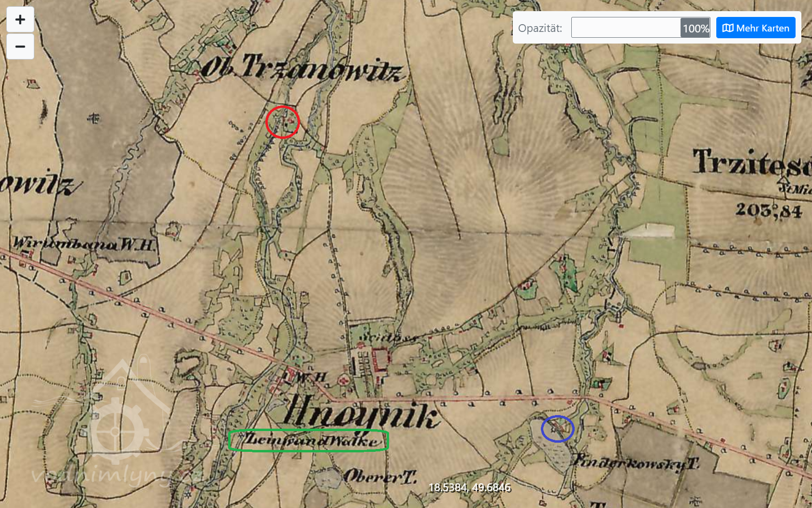Click the Wirzimbana W.H. label
Screen dimensions: 812x508
click(84, 243)
